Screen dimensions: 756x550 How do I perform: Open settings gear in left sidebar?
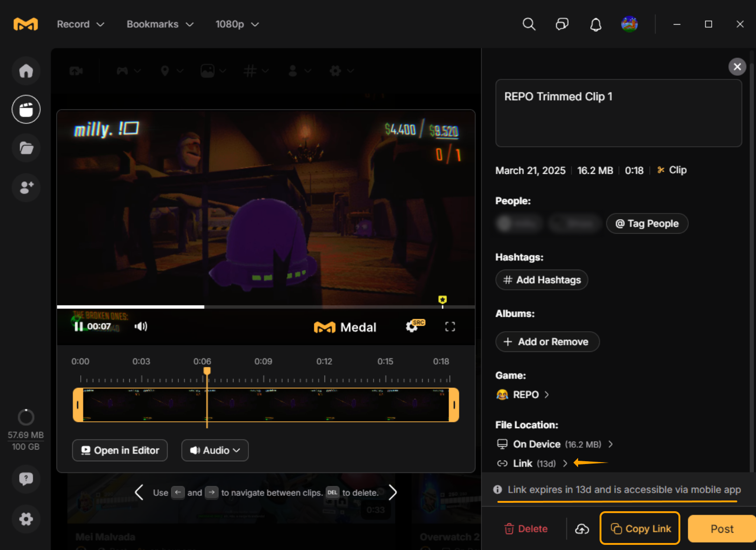[26, 519]
